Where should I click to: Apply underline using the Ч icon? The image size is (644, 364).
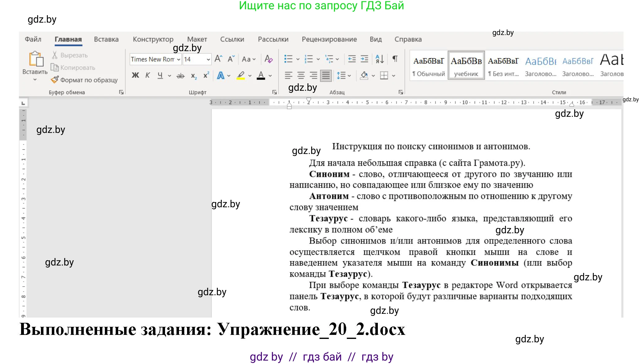point(159,75)
